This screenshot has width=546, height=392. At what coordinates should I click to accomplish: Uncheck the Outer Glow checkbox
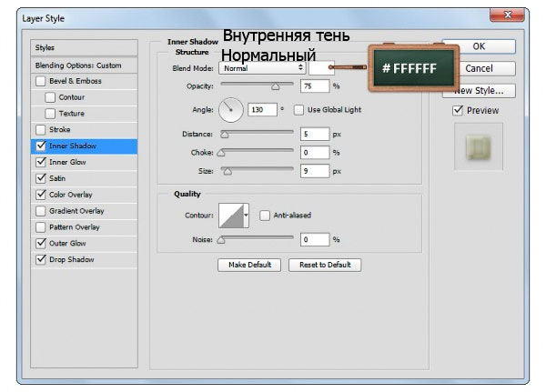41,244
